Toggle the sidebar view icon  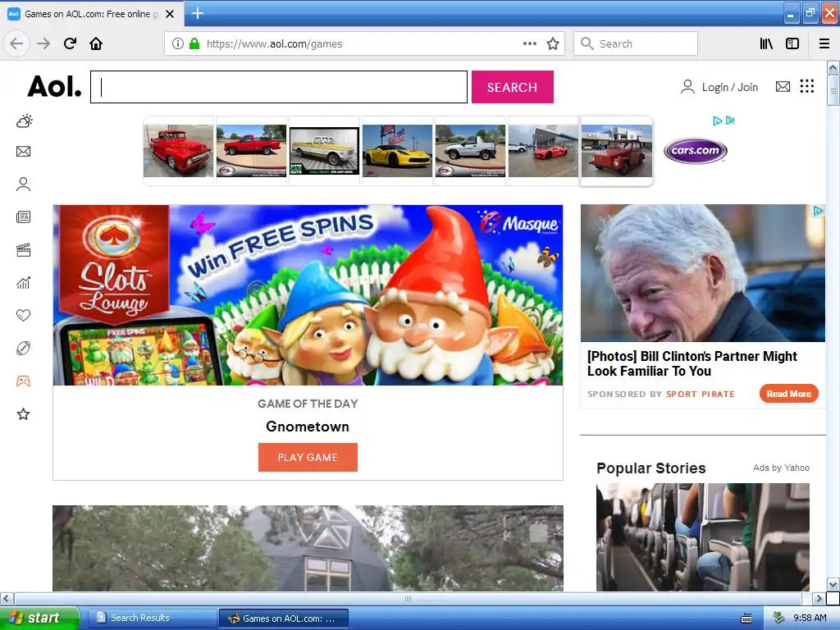[x=792, y=43]
